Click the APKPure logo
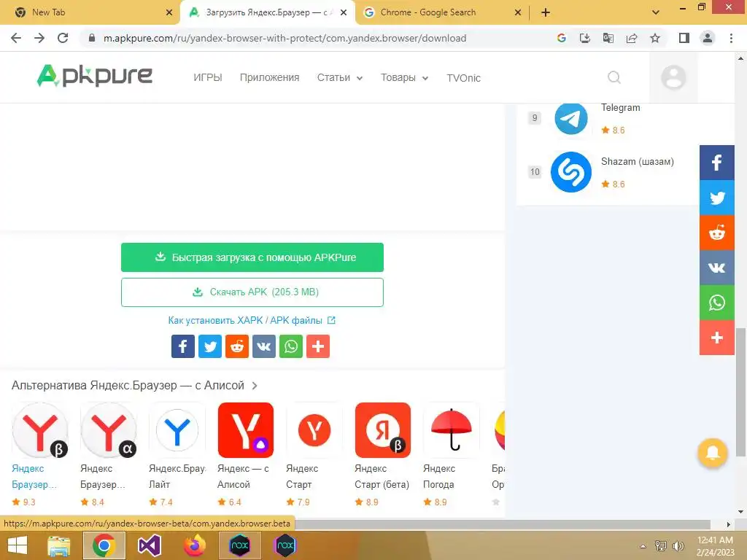The width and height of the screenshot is (747, 560). point(94,76)
